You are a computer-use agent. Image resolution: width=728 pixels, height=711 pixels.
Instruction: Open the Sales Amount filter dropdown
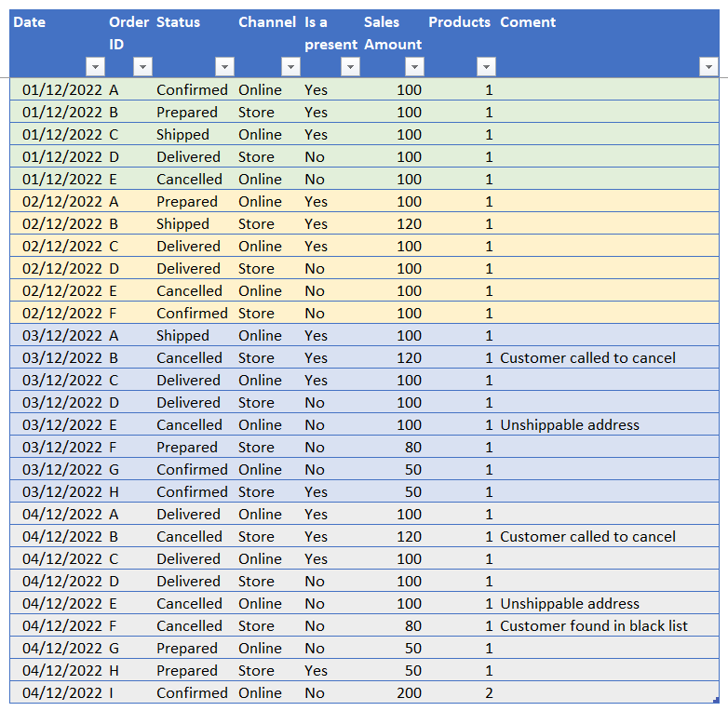pyautogui.click(x=415, y=66)
